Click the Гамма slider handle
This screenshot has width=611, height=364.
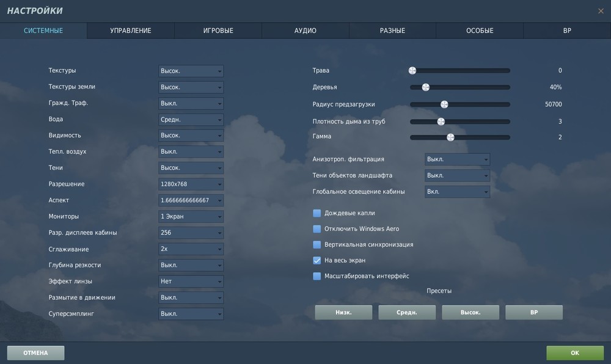pyautogui.click(x=450, y=137)
